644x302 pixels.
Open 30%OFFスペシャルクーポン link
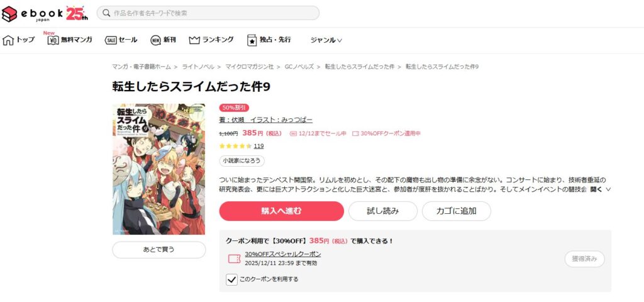(283, 254)
